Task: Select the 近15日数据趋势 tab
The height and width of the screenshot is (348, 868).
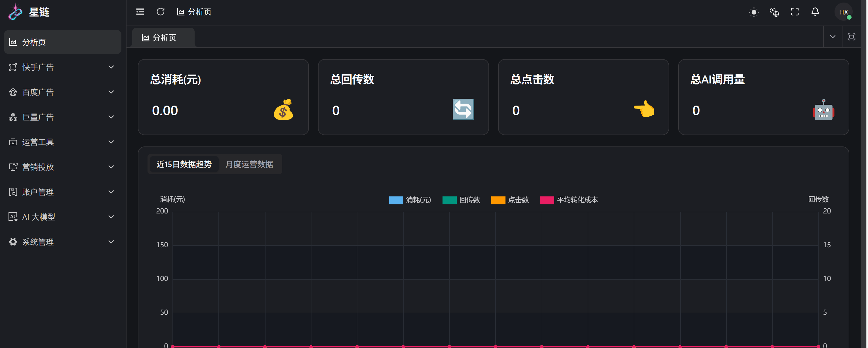Action: [x=184, y=164]
